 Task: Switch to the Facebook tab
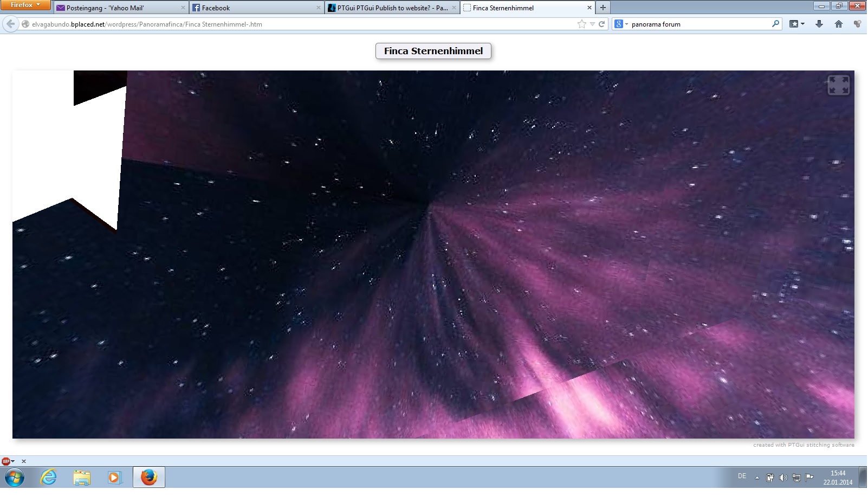point(256,8)
